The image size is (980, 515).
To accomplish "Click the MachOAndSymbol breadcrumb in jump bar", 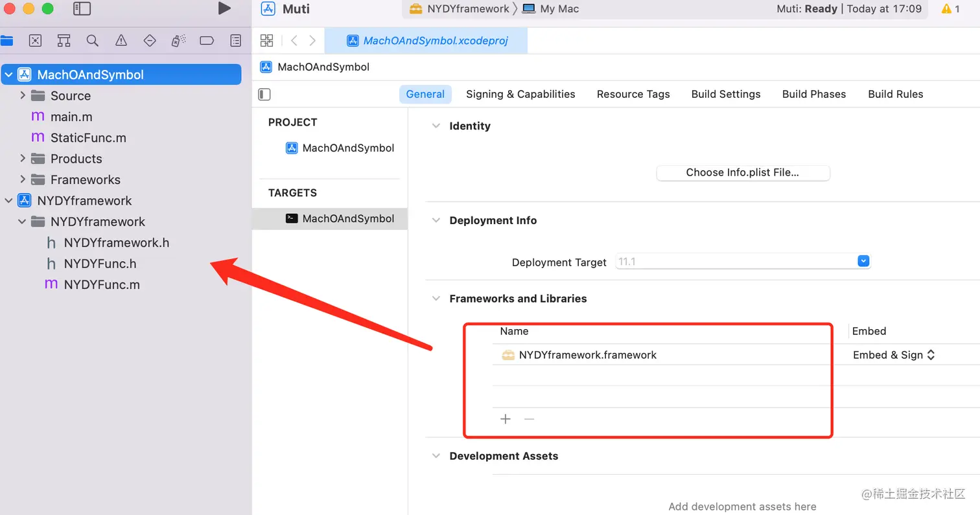I will click(x=315, y=67).
